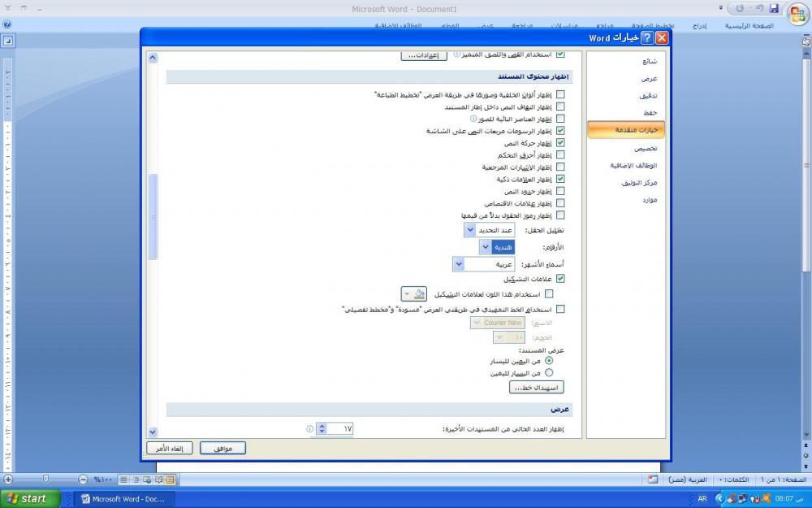Disable show drawings and text boxes checkbox
Image resolution: width=812 pixels, height=508 pixels.
[x=560, y=131]
